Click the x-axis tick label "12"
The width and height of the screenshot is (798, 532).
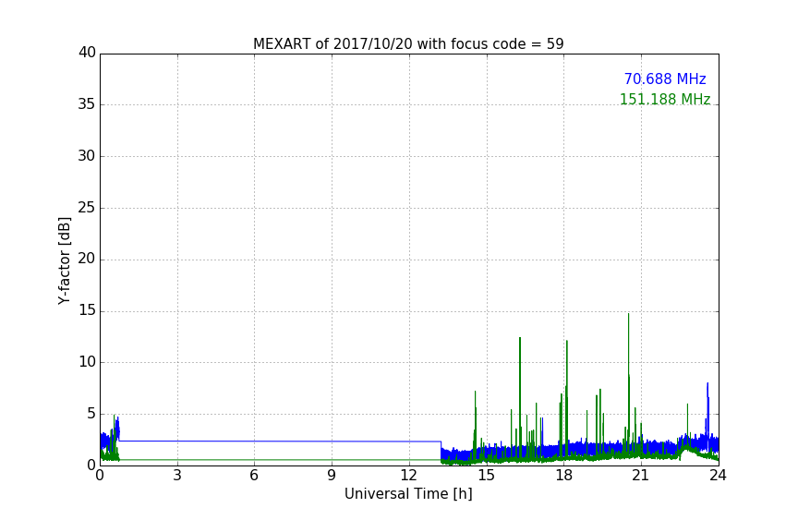408,476
